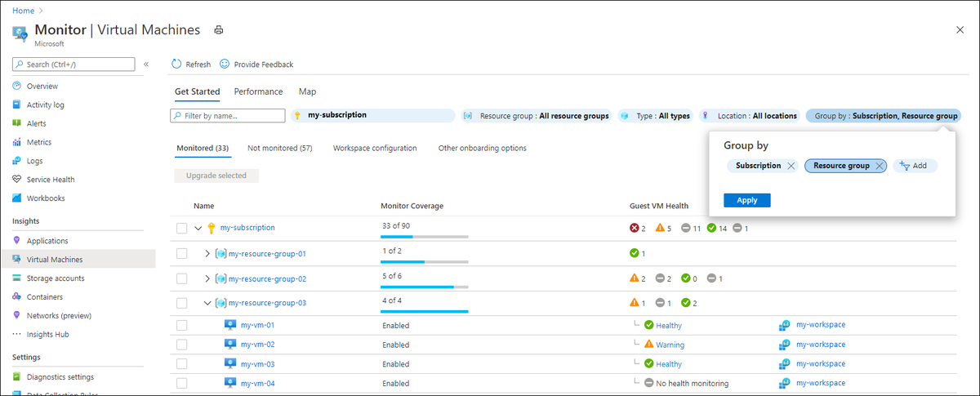Select Other onboarding options tab
This screenshot has width=980, height=396.
[483, 149]
